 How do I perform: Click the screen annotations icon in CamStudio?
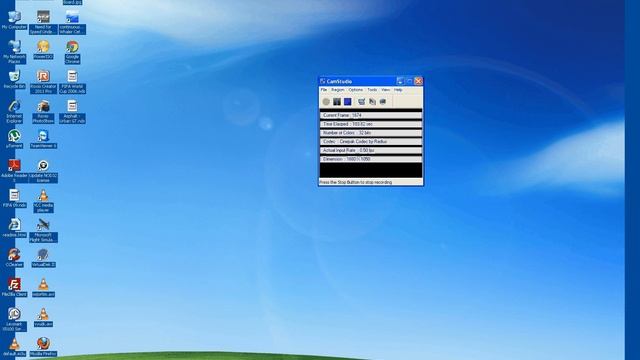(x=382, y=102)
